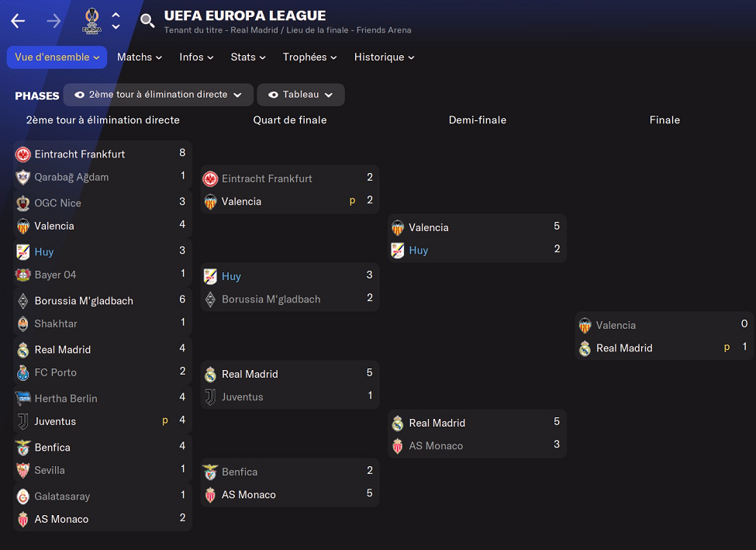Expand the Vue d'ensemble menu
The image size is (756, 550).
click(57, 57)
